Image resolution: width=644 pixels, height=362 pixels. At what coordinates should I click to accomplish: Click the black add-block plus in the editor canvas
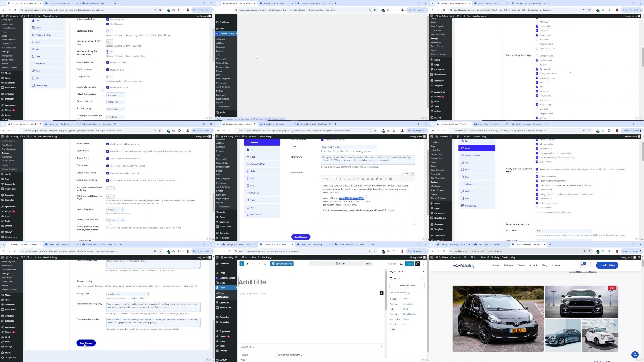[381, 293]
